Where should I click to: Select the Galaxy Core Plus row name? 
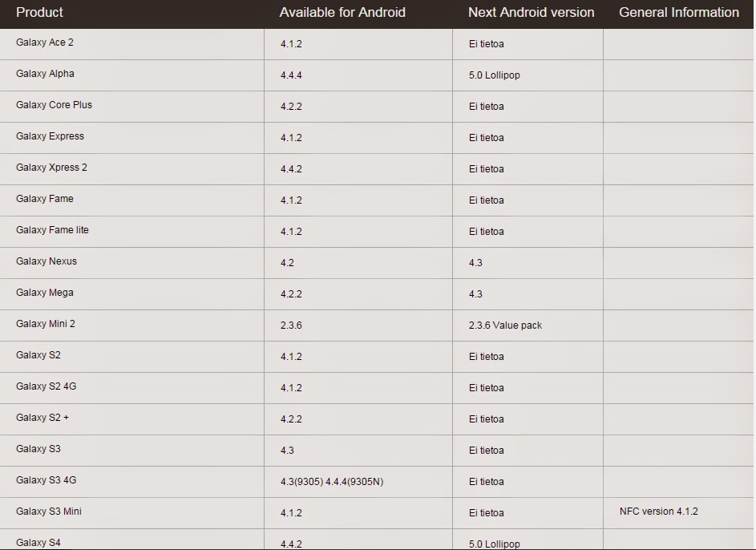[54, 105]
